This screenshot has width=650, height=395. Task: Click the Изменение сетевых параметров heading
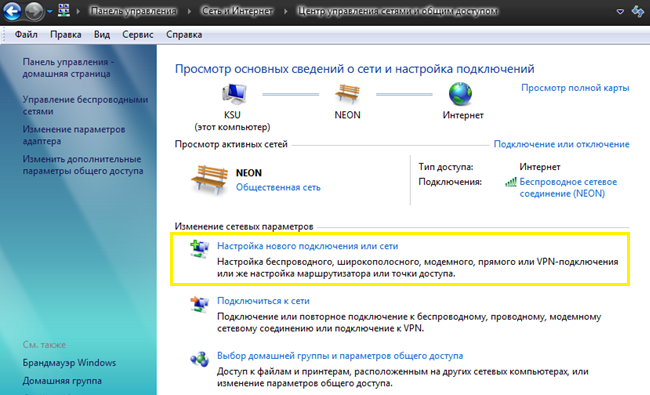click(x=244, y=227)
